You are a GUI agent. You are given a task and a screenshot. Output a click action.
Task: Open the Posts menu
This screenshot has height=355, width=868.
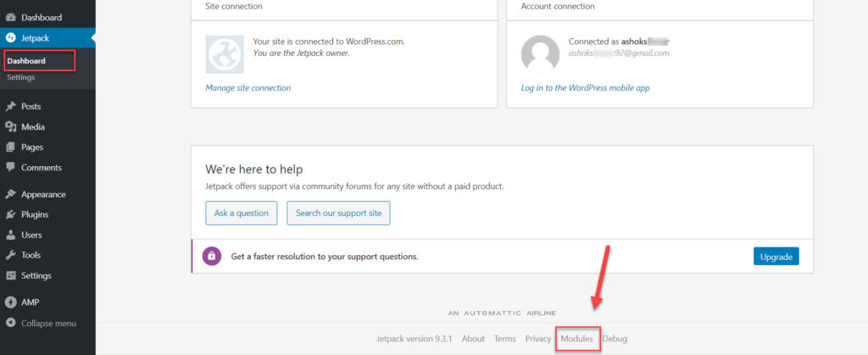47,106
